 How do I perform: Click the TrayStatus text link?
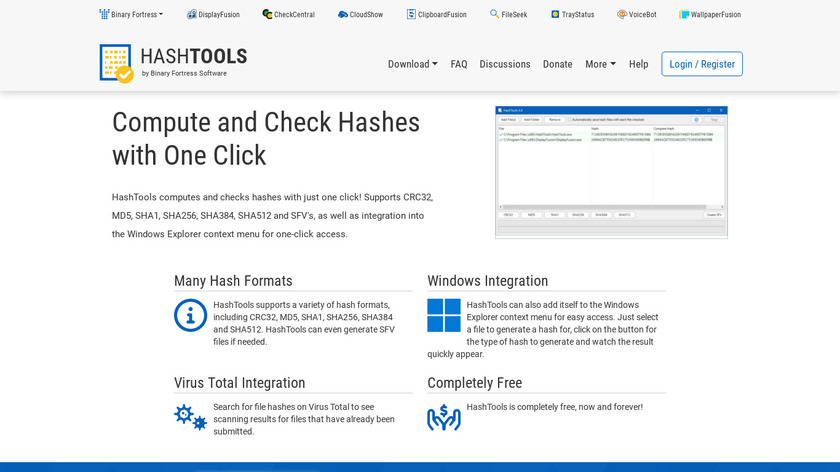point(578,14)
